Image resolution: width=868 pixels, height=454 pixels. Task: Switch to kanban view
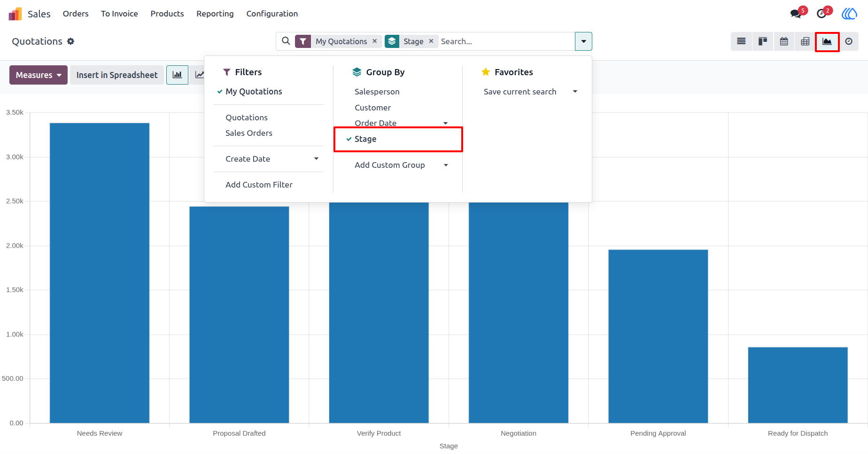click(763, 41)
